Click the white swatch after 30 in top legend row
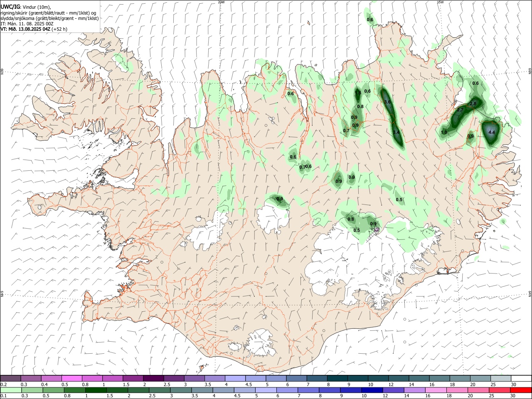This screenshot has height=399, width=532. click(x=521, y=378)
